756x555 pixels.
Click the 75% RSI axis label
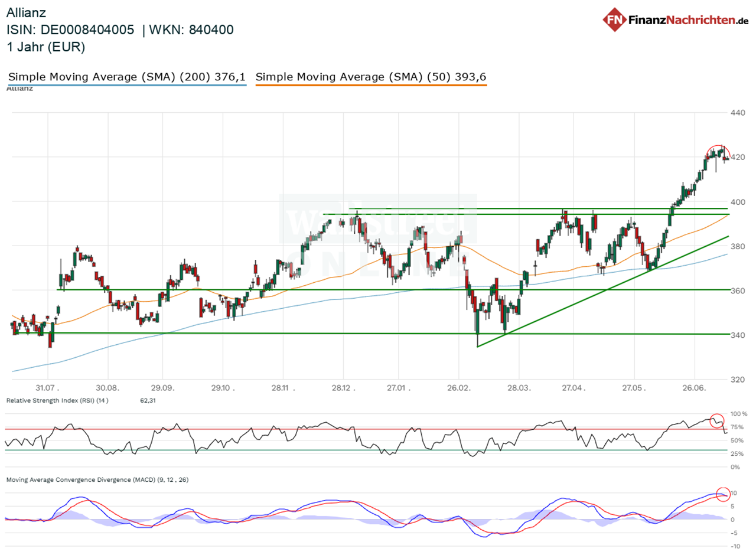coord(737,427)
